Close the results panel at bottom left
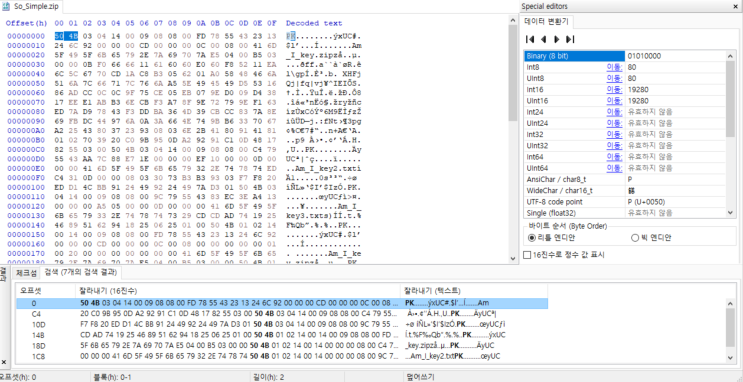Image resolution: width=743 pixels, height=382 pixels. [3, 362]
